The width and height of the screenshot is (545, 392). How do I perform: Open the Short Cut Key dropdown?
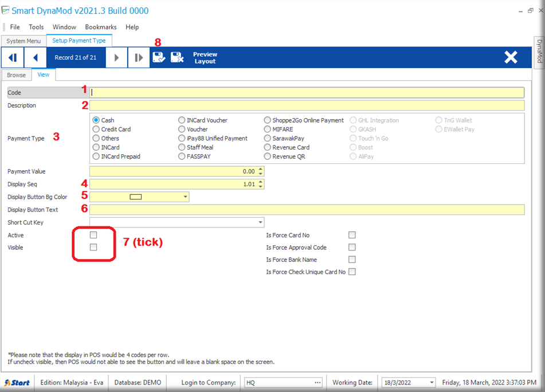(260, 222)
